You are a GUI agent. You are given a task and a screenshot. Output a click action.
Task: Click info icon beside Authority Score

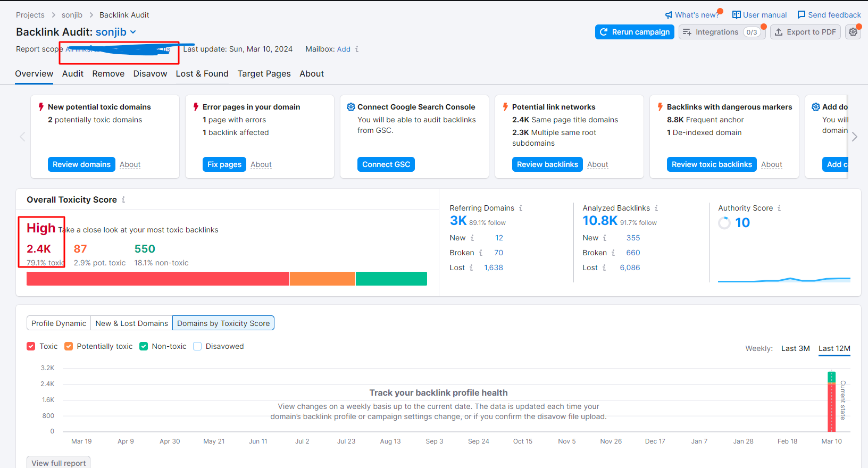[779, 208]
